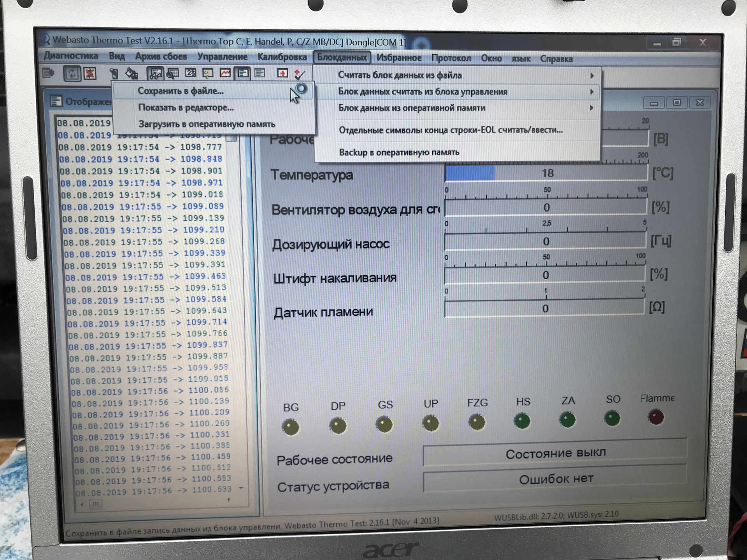Expand 'Блок данных считать из блока управления'
This screenshot has width=747, height=560.
[458, 92]
